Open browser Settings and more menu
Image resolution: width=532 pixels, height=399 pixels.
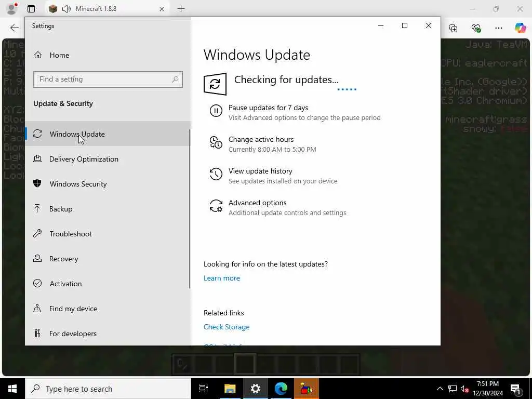pos(498,28)
